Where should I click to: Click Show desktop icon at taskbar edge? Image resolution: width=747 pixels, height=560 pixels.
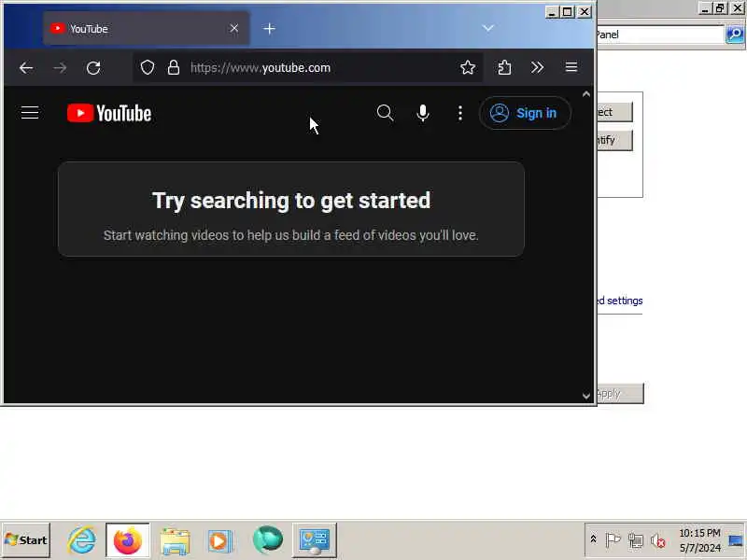click(737, 540)
